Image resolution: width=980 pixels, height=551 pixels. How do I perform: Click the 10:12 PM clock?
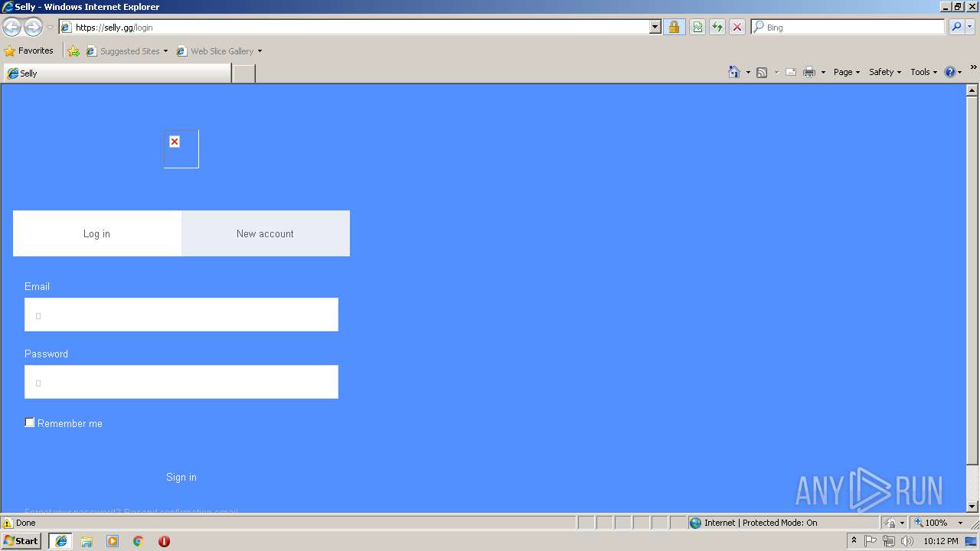941,541
